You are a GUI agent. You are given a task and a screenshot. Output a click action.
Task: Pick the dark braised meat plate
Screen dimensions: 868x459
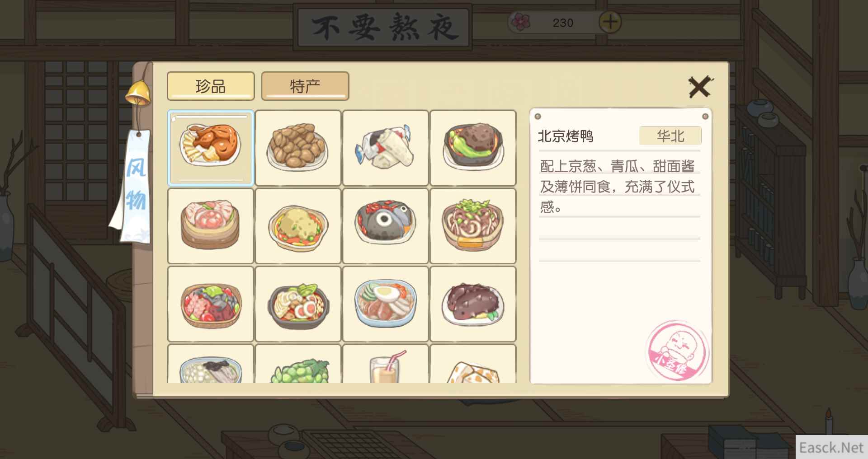coord(473,304)
